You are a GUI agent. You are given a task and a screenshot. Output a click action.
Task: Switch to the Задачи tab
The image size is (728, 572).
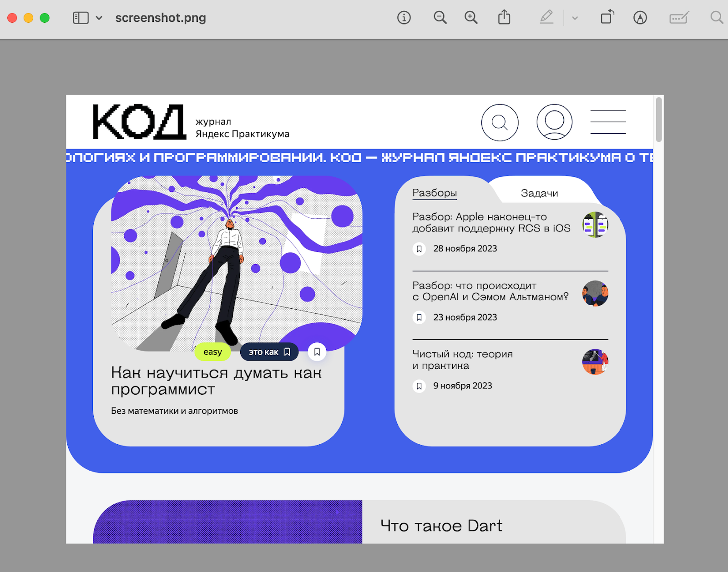pos(540,193)
